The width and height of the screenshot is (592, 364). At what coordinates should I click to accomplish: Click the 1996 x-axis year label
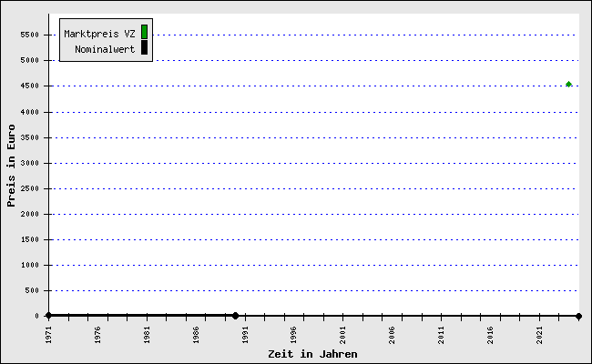[x=293, y=334]
